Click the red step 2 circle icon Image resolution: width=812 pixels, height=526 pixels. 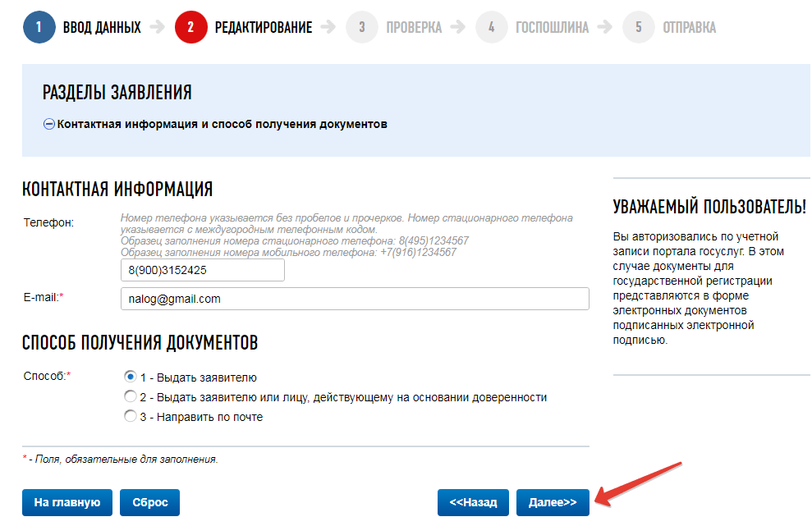coord(191,27)
